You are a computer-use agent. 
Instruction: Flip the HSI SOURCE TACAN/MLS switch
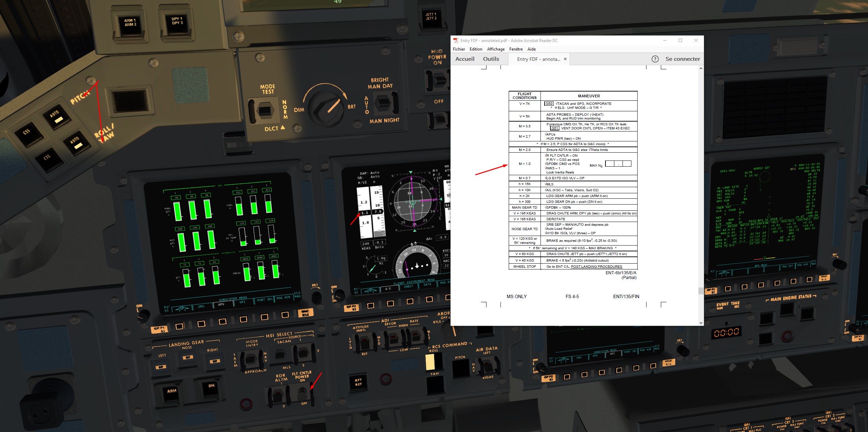click(x=280, y=354)
